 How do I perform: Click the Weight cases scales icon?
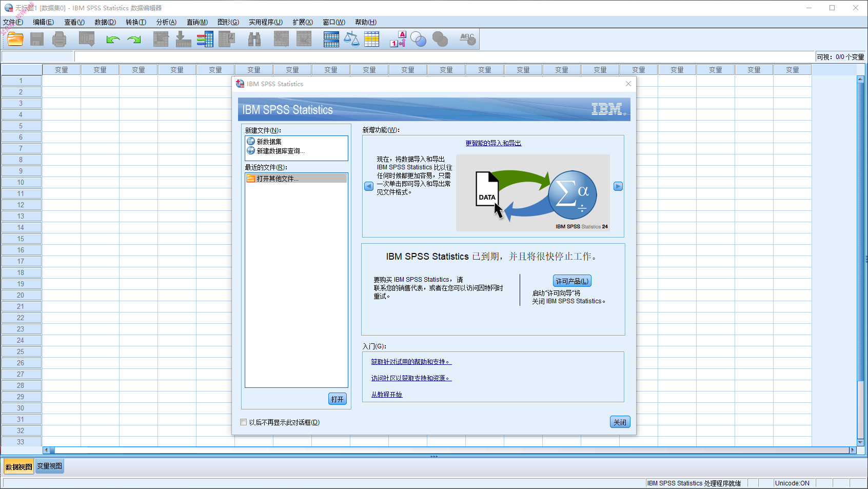(351, 39)
